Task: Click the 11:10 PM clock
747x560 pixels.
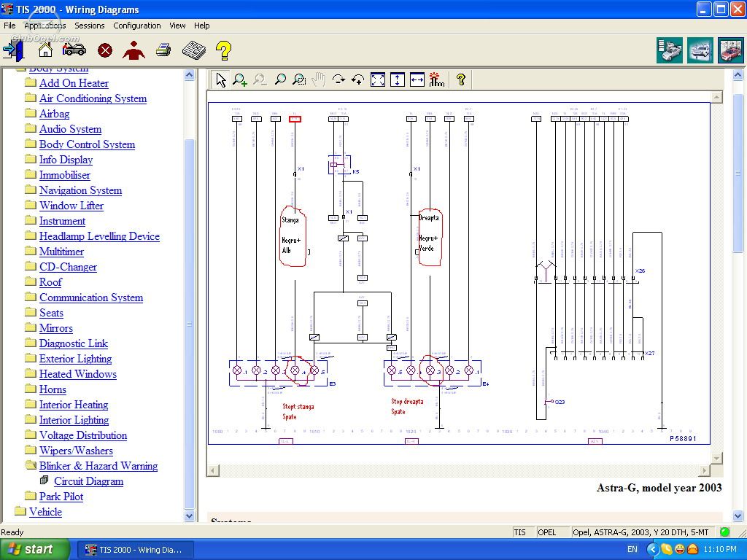Action: point(719,549)
